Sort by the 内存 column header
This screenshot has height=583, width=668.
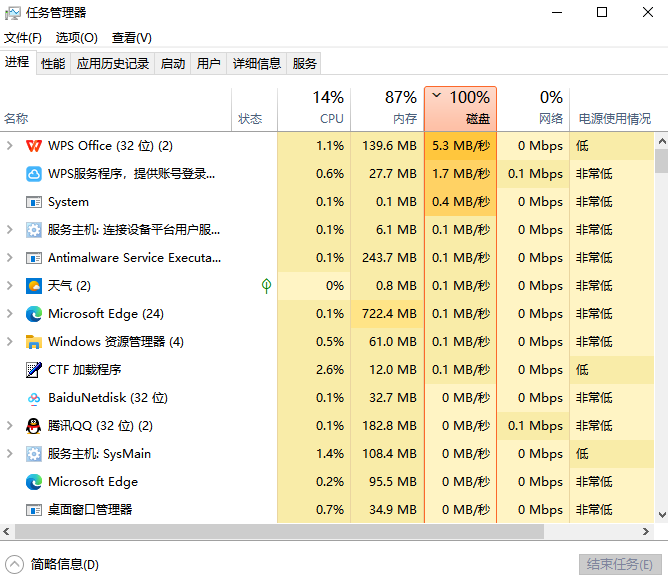click(387, 109)
